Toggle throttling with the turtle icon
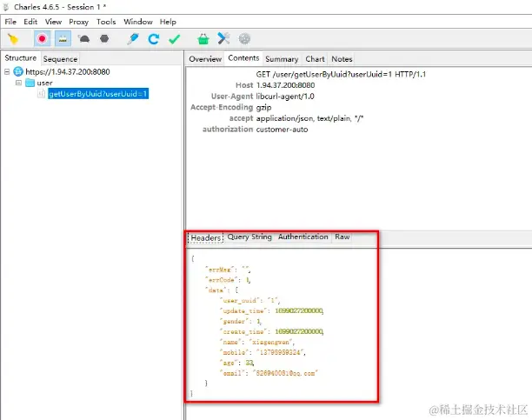Screen dimensions: 532x420 tap(83, 39)
